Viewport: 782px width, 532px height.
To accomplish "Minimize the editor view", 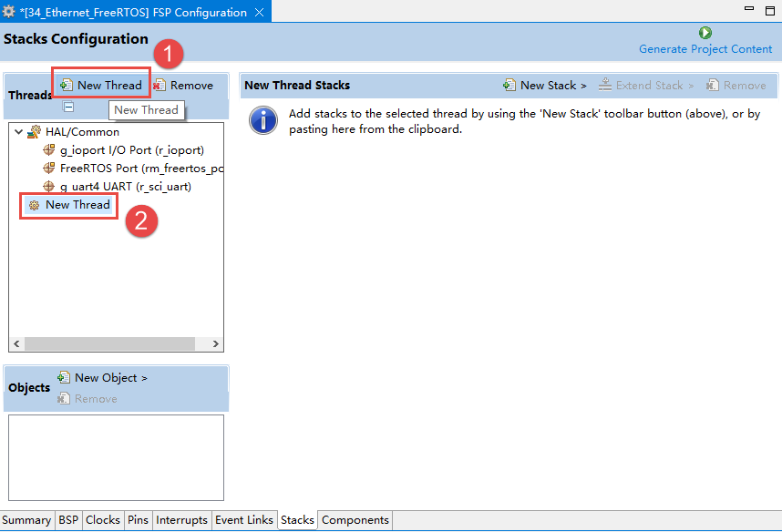I will pyautogui.click(x=749, y=8).
